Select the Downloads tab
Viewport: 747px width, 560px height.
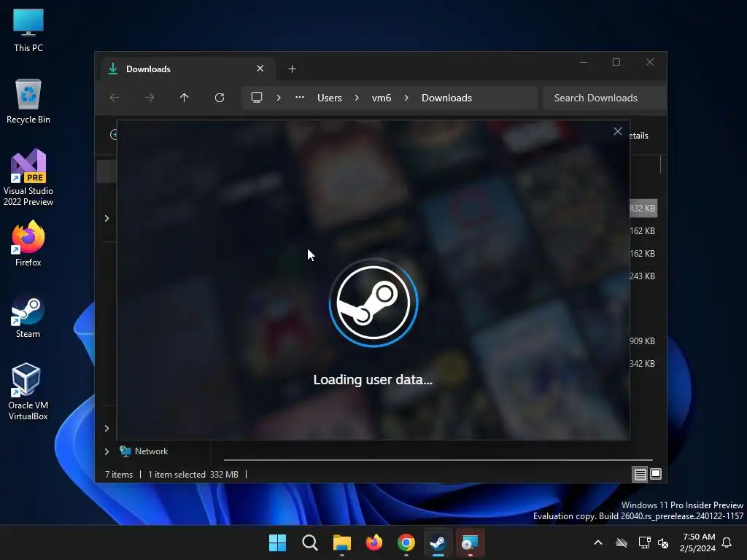point(188,69)
